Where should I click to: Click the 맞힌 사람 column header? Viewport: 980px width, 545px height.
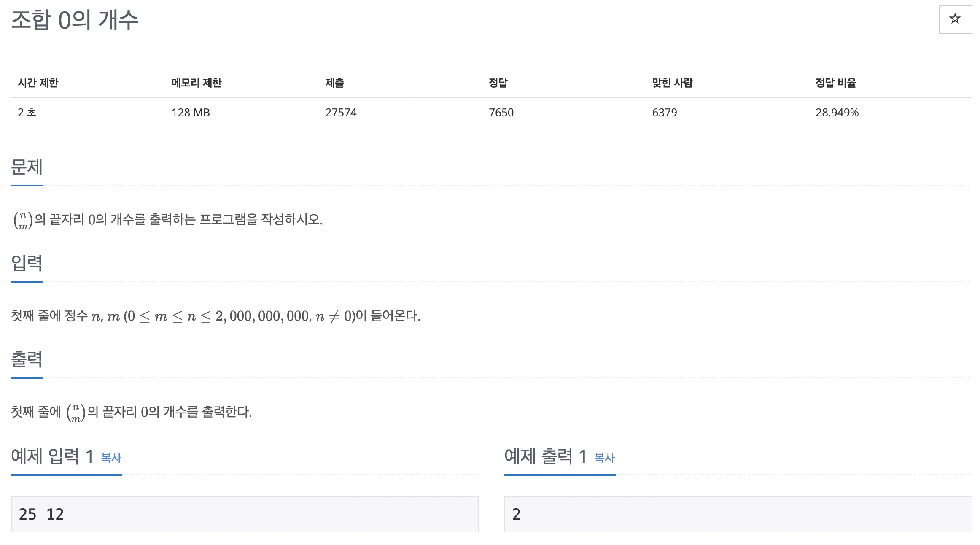coord(672,83)
